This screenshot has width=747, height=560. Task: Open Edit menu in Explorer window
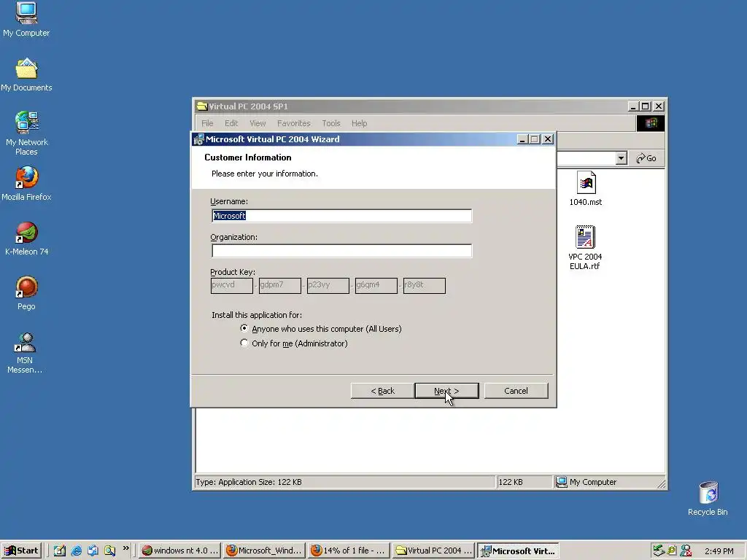point(231,123)
